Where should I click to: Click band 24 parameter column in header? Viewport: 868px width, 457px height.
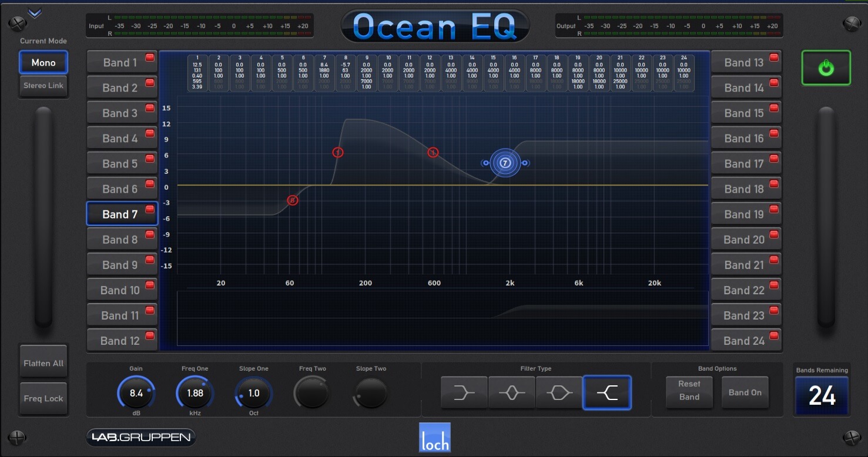point(684,73)
